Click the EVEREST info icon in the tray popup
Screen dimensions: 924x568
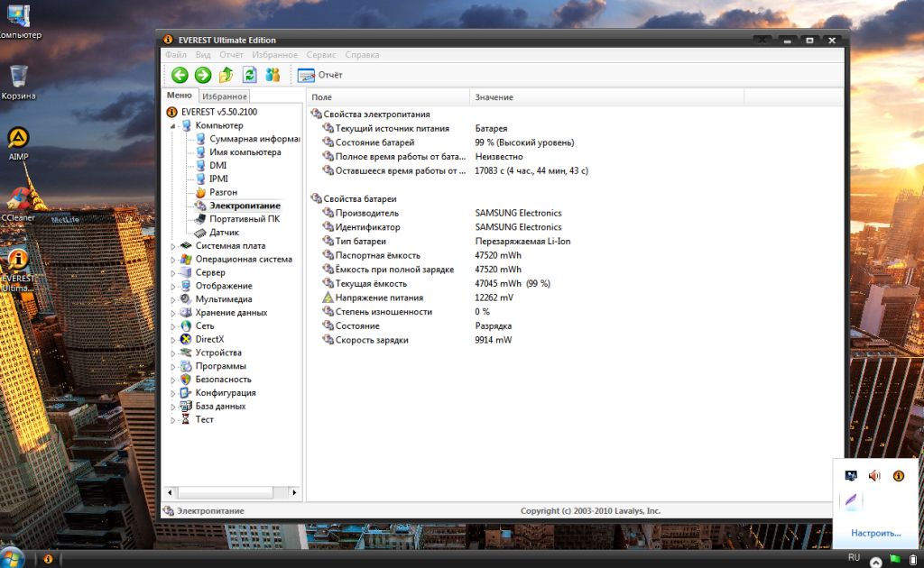coord(898,476)
